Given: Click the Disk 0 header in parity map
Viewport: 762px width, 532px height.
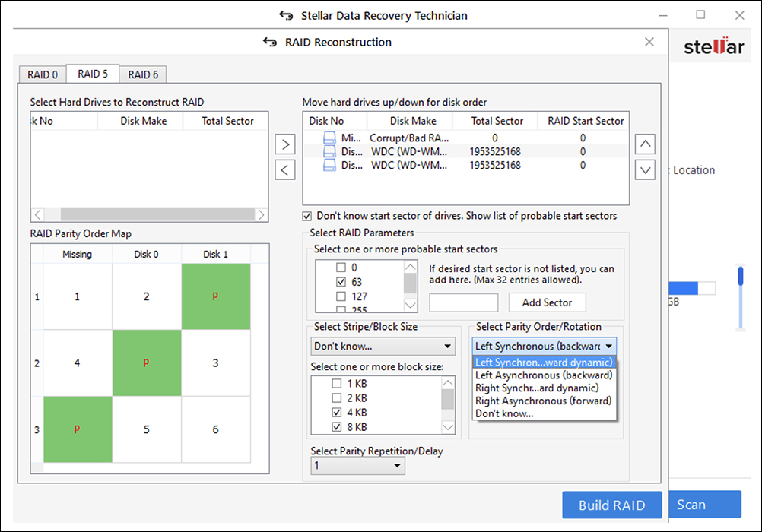Looking at the screenshot, I should click(x=146, y=254).
